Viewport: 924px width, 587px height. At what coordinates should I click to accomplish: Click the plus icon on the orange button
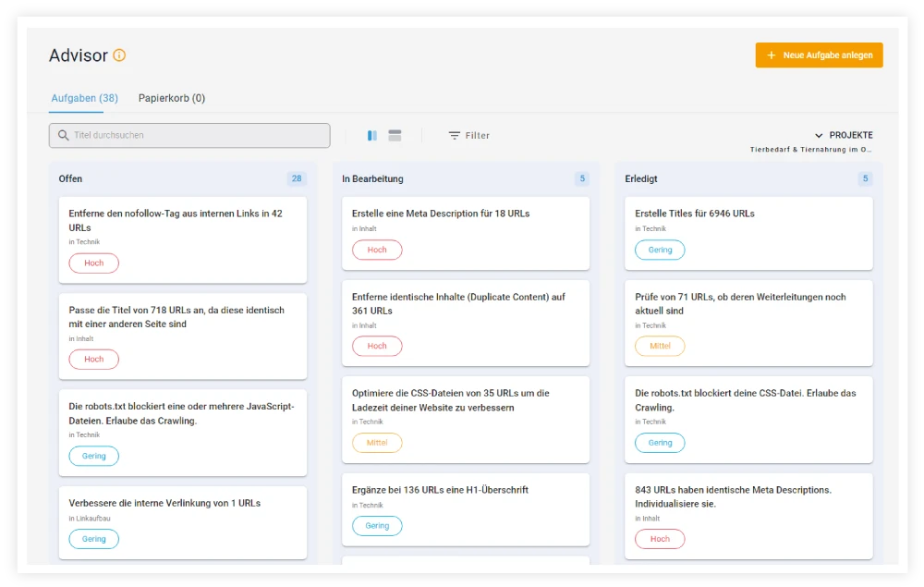[772, 55]
